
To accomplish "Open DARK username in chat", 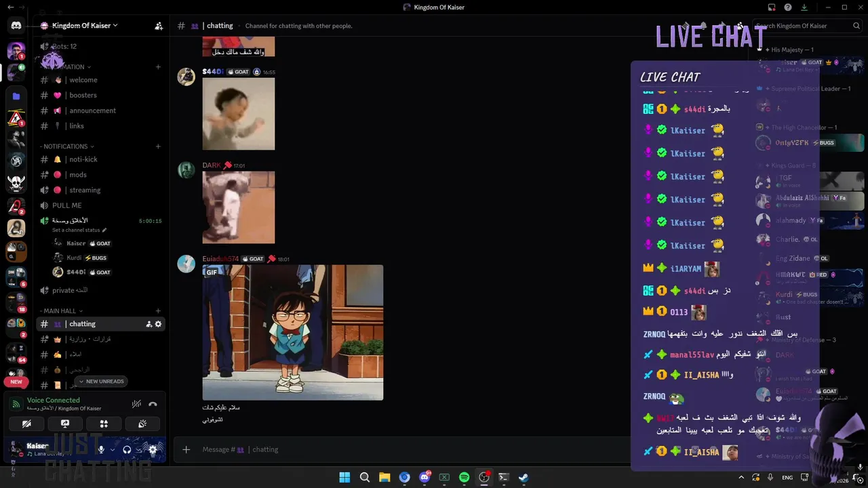I will tap(212, 165).
